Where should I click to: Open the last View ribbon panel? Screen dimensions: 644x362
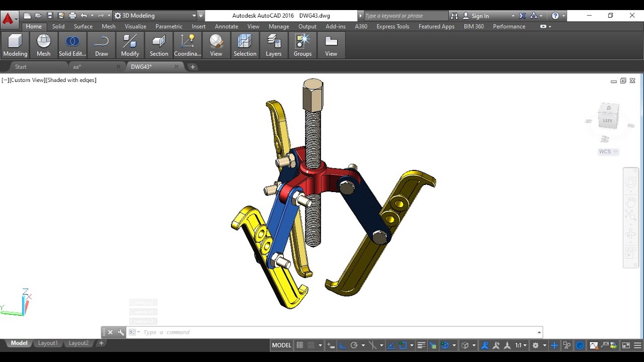click(x=331, y=45)
